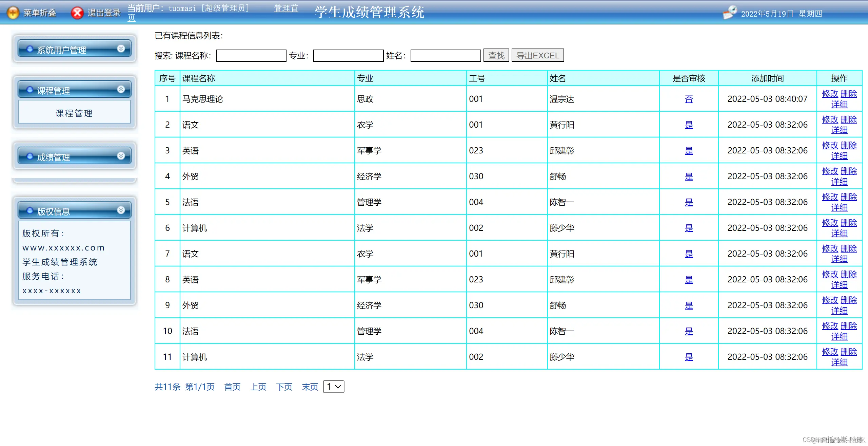Toggle audit status 否 for 马克思理论
The height and width of the screenshot is (446, 868).
point(689,99)
